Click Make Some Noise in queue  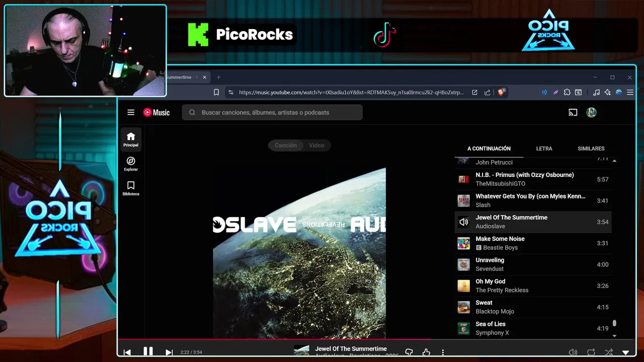click(533, 243)
